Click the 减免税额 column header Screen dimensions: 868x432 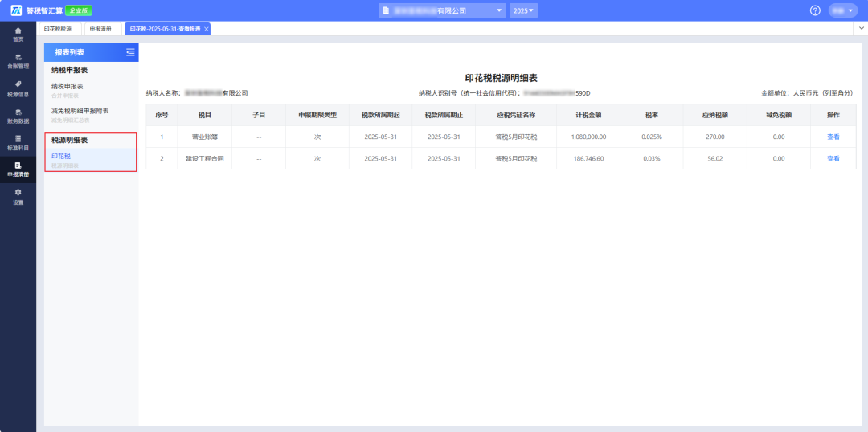pos(778,115)
